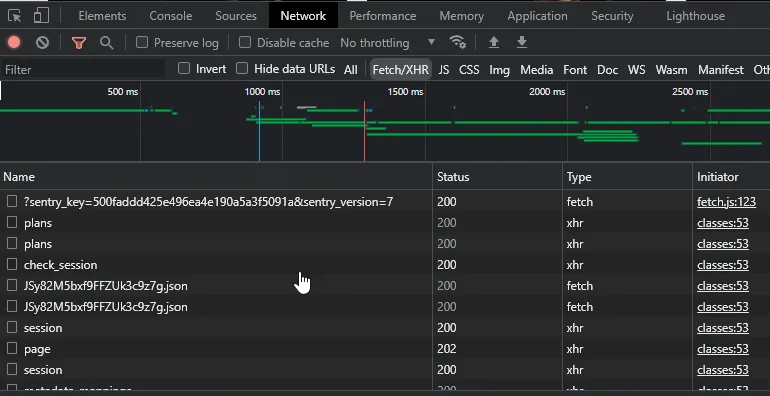
Task: Enable Hide data URLs checkbox
Action: pyautogui.click(x=242, y=68)
